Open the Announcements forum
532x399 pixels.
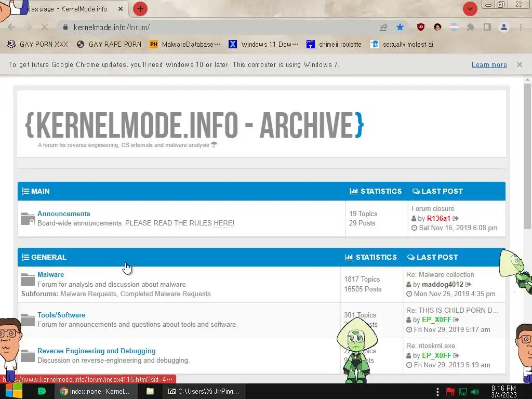point(64,214)
